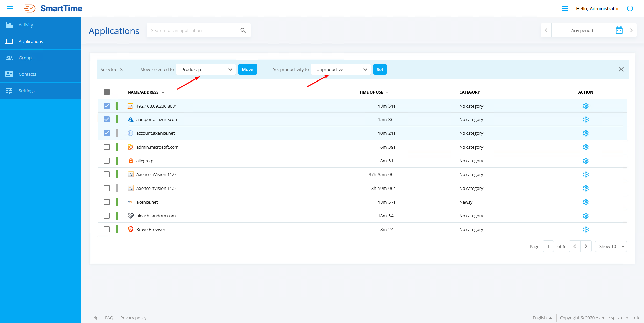Expand the Produkcja category dropdown

pyautogui.click(x=206, y=69)
